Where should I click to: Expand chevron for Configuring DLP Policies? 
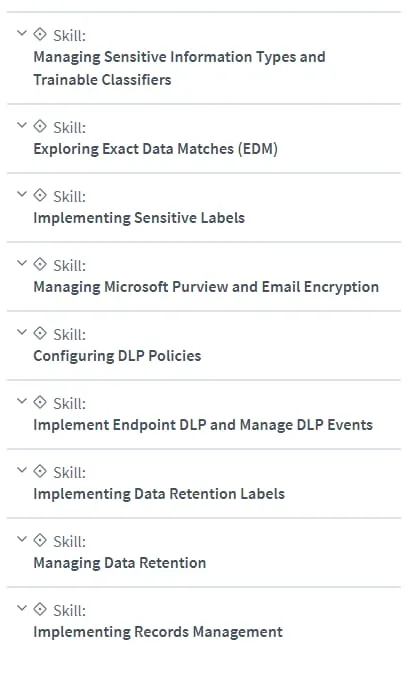click(22, 332)
